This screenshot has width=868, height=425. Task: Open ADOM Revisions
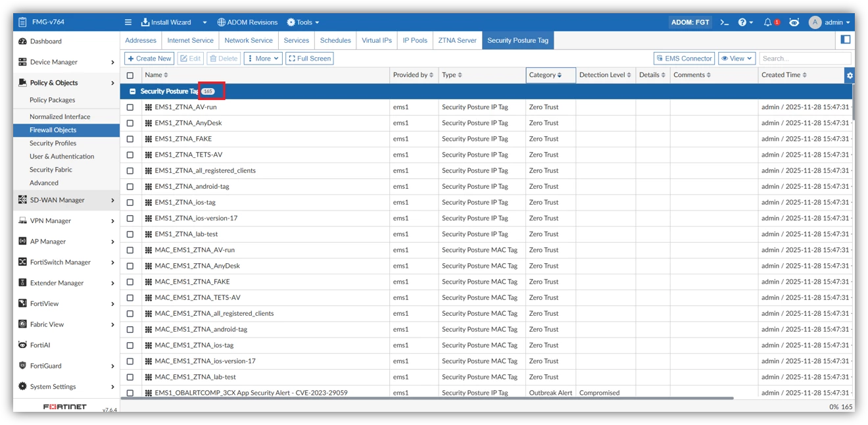pyautogui.click(x=247, y=22)
